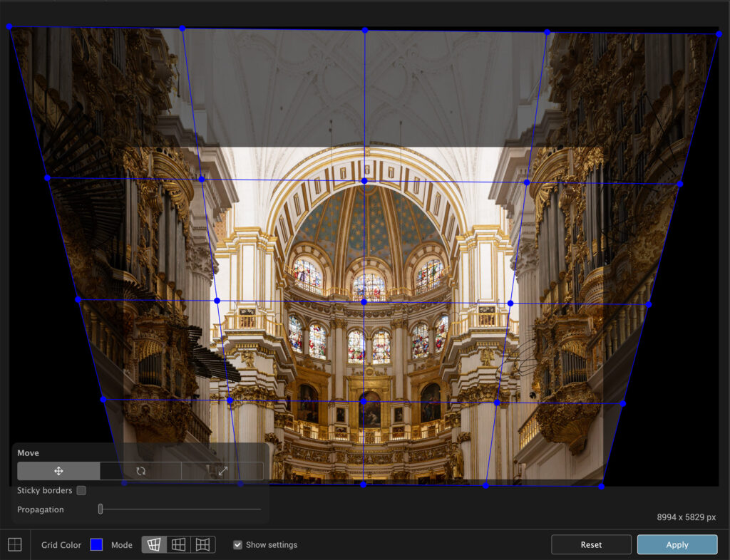
Task: Click the top-left corner grid control point
Action: (9, 27)
